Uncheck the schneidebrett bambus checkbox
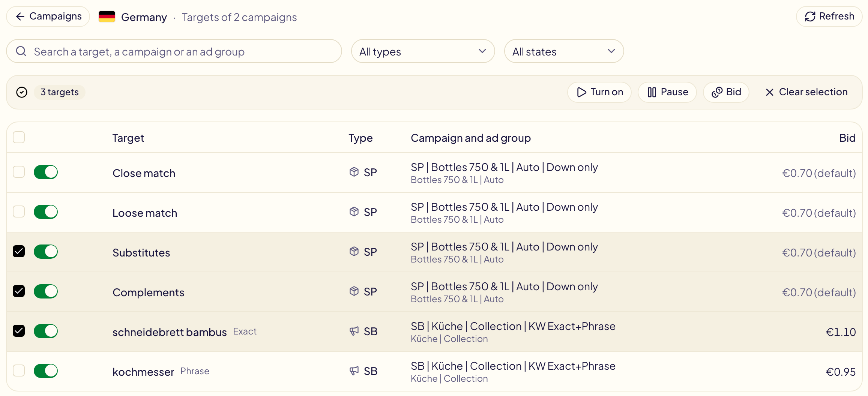The image size is (868, 396). tap(19, 331)
